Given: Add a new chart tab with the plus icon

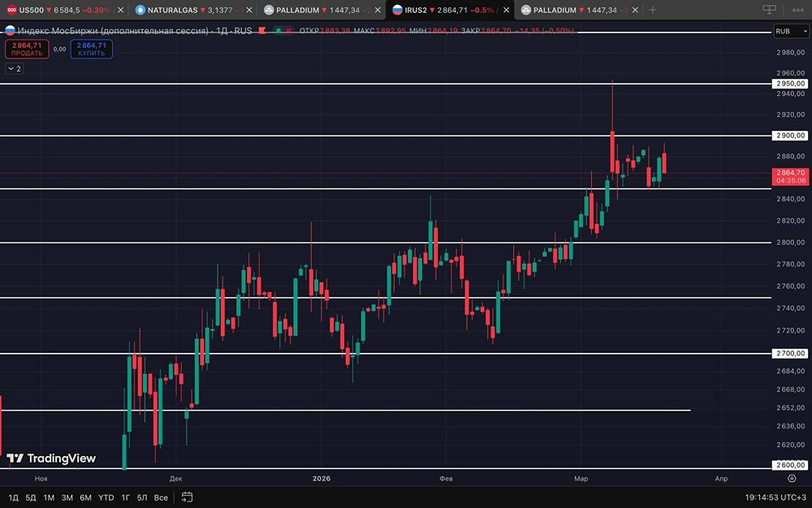Looking at the screenshot, I should pyautogui.click(x=653, y=10).
